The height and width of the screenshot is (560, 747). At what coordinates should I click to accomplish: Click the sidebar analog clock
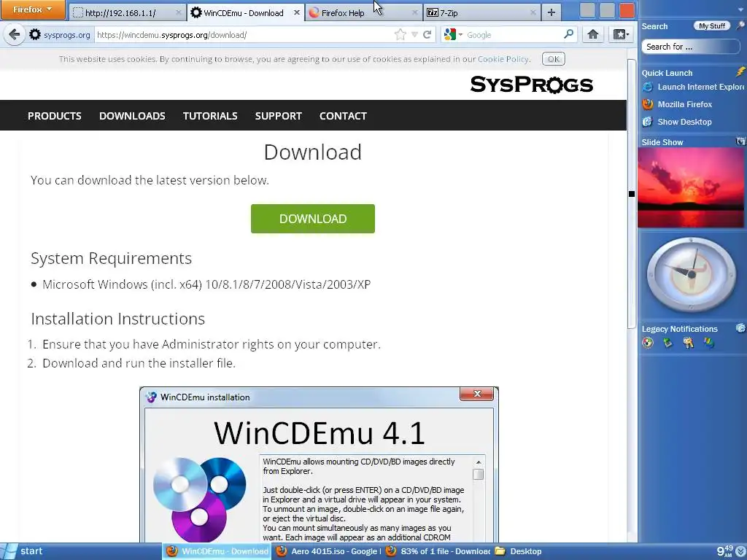click(x=692, y=275)
